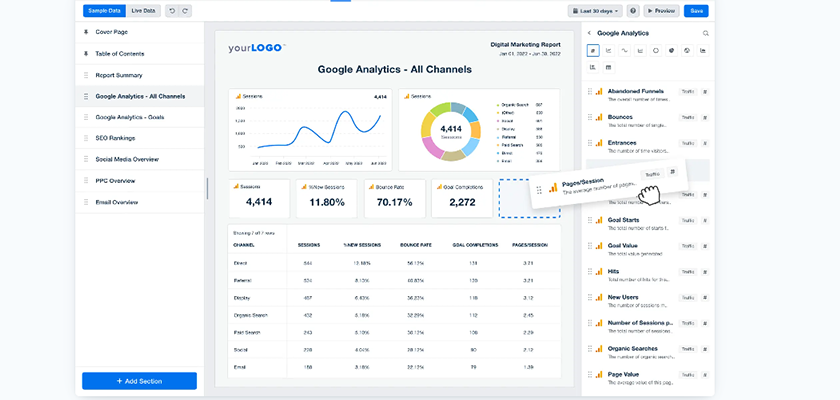Select Google Analytics - Goals section
The height and width of the screenshot is (400, 840).
[130, 117]
